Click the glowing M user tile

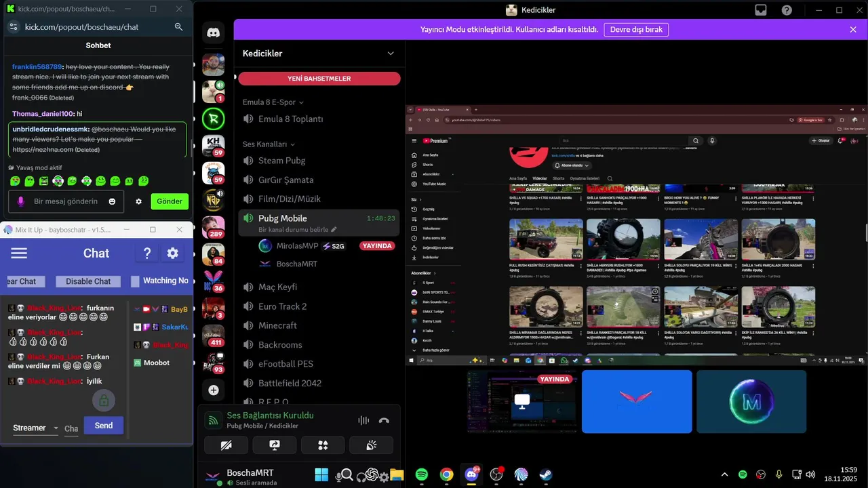coord(751,401)
